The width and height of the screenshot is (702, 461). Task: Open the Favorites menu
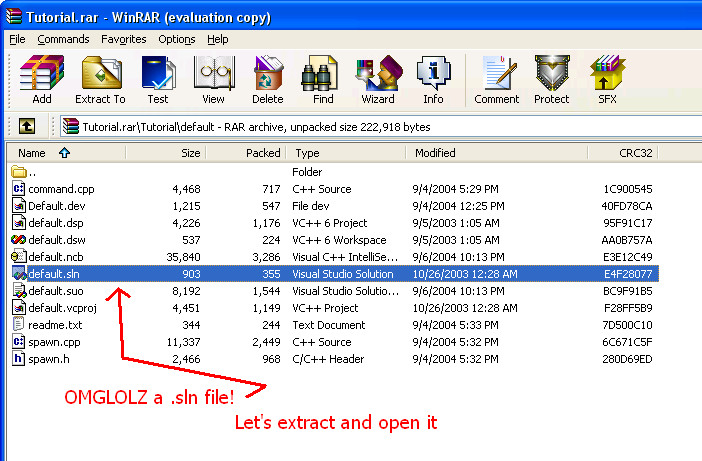click(x=124, y=39)
